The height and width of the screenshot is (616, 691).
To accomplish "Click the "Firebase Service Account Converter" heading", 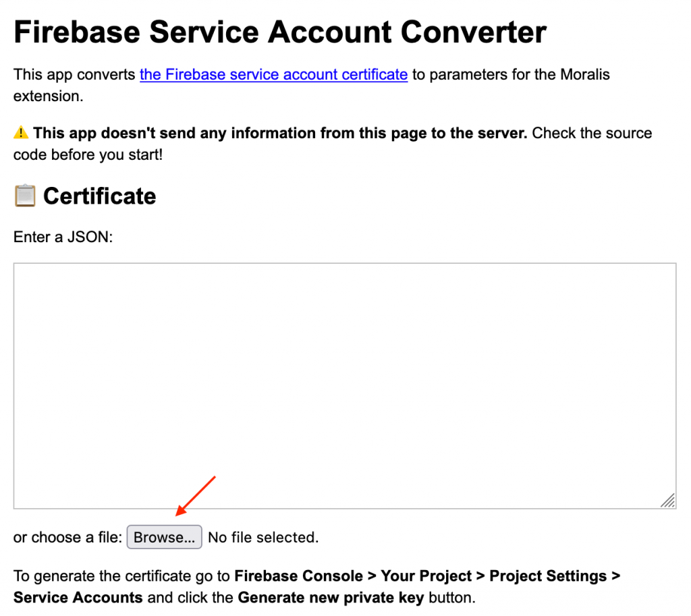I will [279, 32].
